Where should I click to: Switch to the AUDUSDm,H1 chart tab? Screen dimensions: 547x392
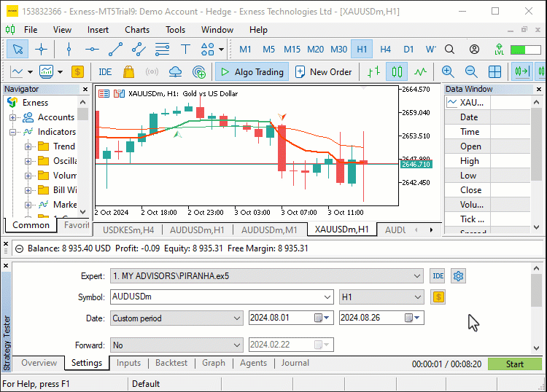197,230
